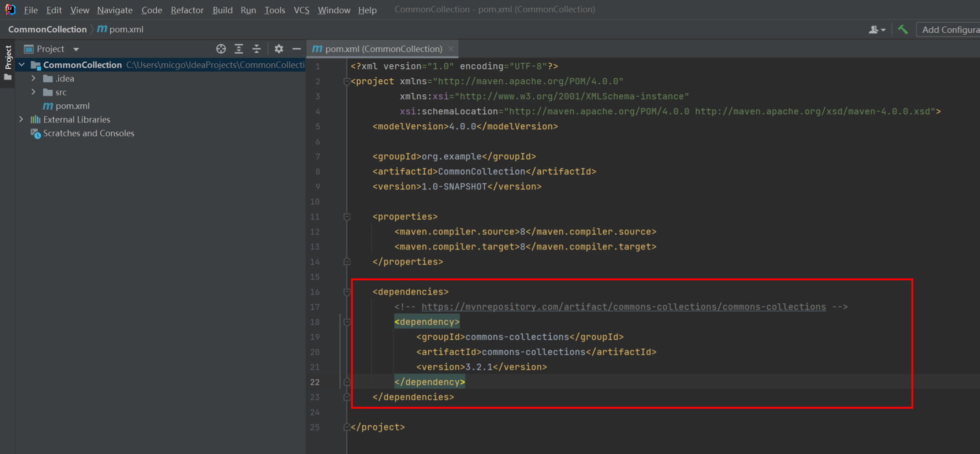Fold the project element at line 2

click(x=347, y=82)
